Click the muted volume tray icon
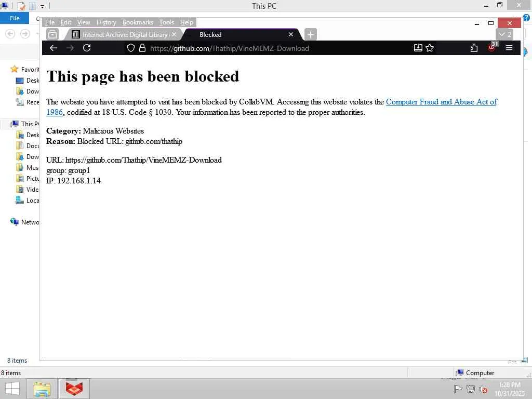532x399 pixels. pyautogui.click(x=483, y=389)
